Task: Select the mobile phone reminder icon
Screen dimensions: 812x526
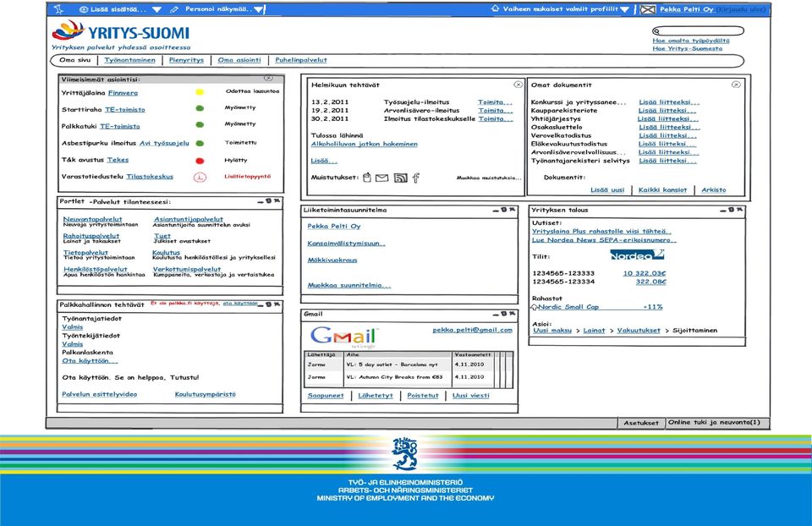Action: coord(367,178)
